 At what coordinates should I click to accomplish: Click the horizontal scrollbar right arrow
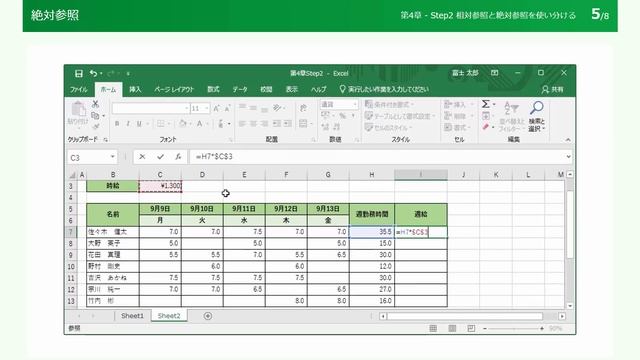click(x=562, y=316)
